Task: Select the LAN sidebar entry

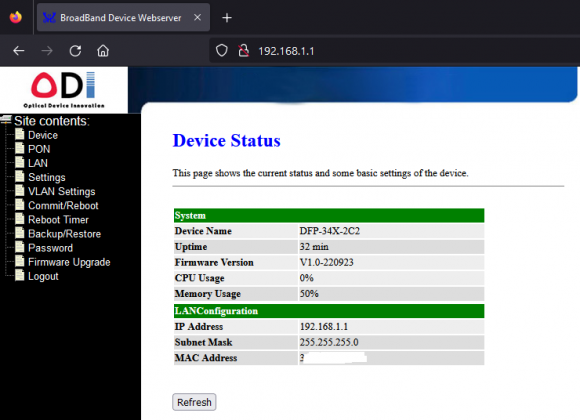Action: [x=38, y=164]
